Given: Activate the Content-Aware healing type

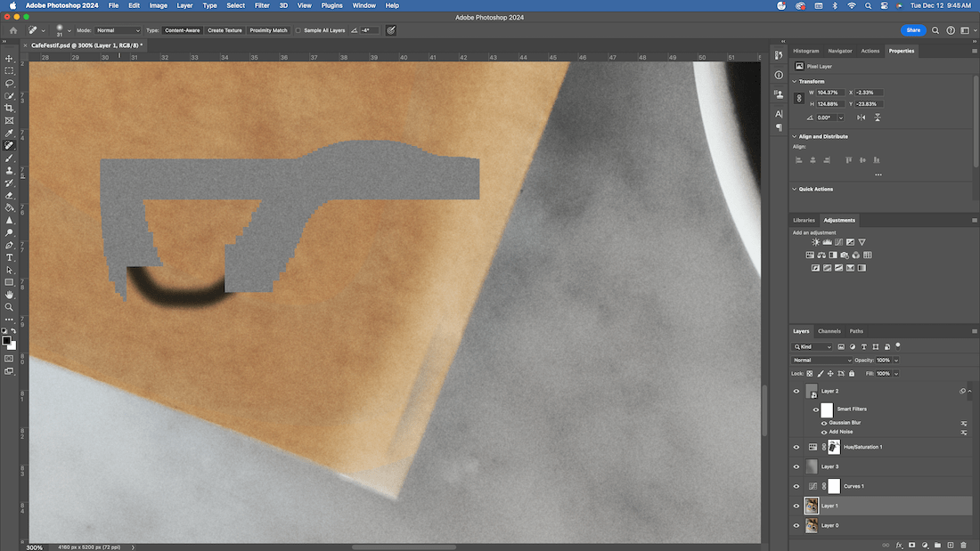Looking at the screenshot, I should pos(181,29).
